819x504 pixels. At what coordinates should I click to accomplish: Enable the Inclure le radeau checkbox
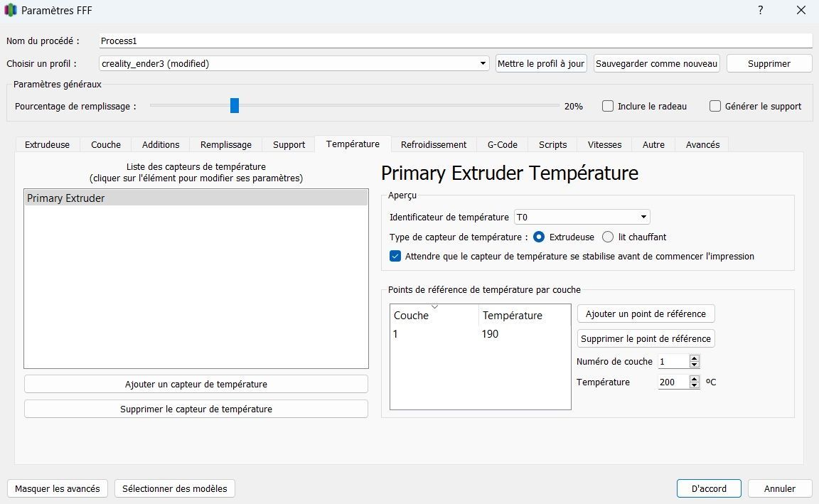pyautogui.click(x=608, y=106)
